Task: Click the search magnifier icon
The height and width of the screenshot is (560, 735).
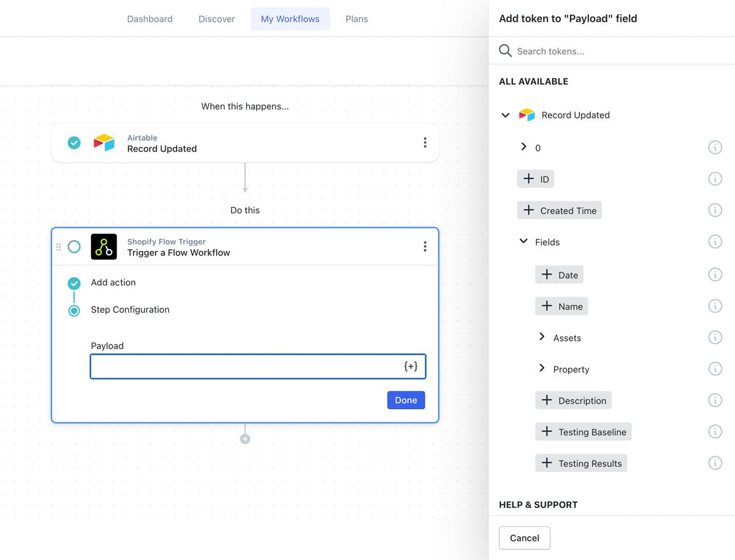Action: click(x=505, y=50)
